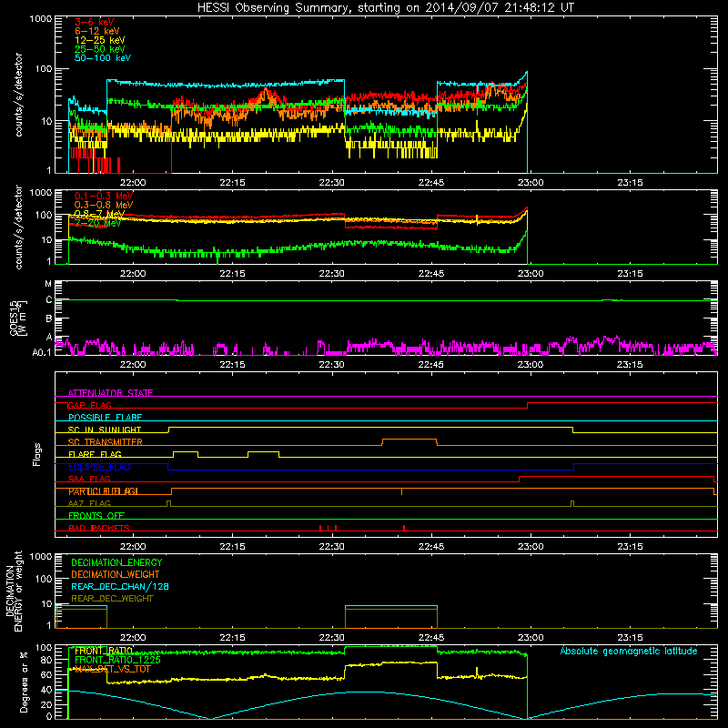This screenshot has width=728, height=728.
Task: Click the orange '6-12 keV' legend label
Action: pos(97,31)
